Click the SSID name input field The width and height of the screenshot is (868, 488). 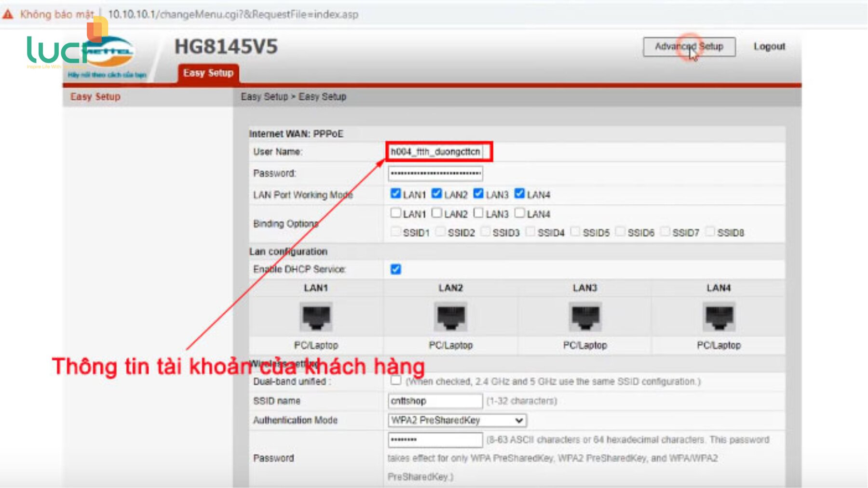(x=435, y=401)
